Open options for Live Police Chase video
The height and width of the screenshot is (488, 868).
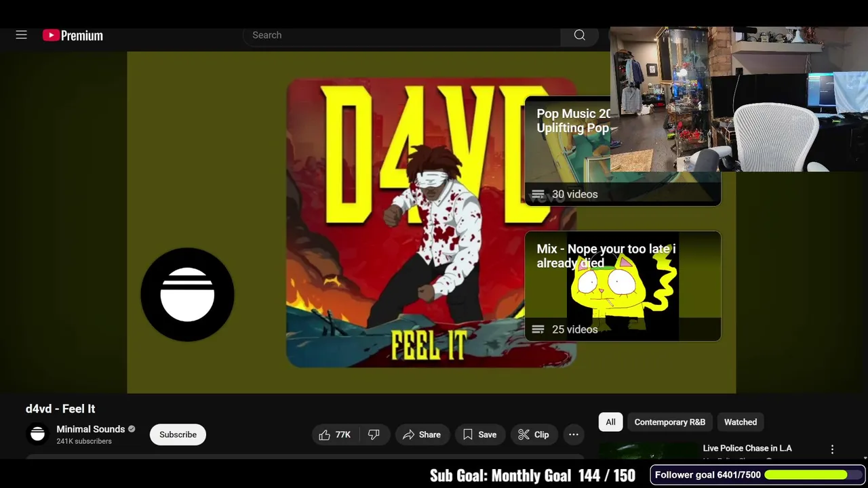[832, 449]
